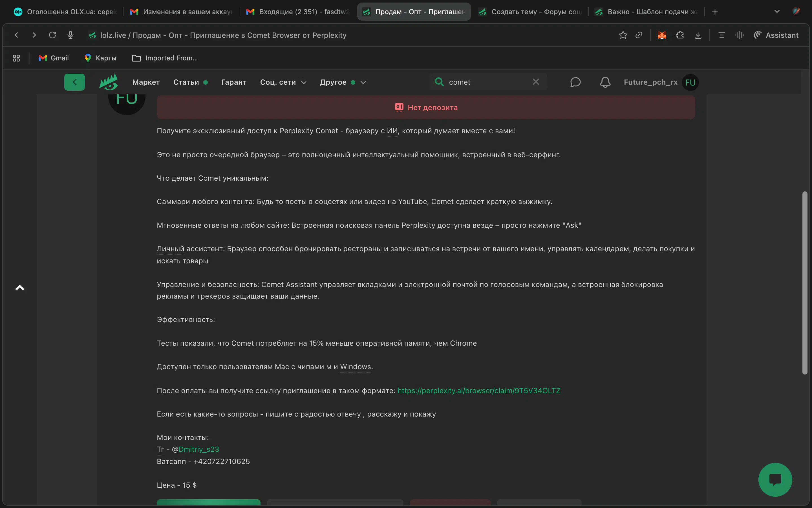The width and height of the screenshot is (812, 508).
Task: Open the perplexity.ai claim link
Action: pyautogui.click(x=479, y=390)
